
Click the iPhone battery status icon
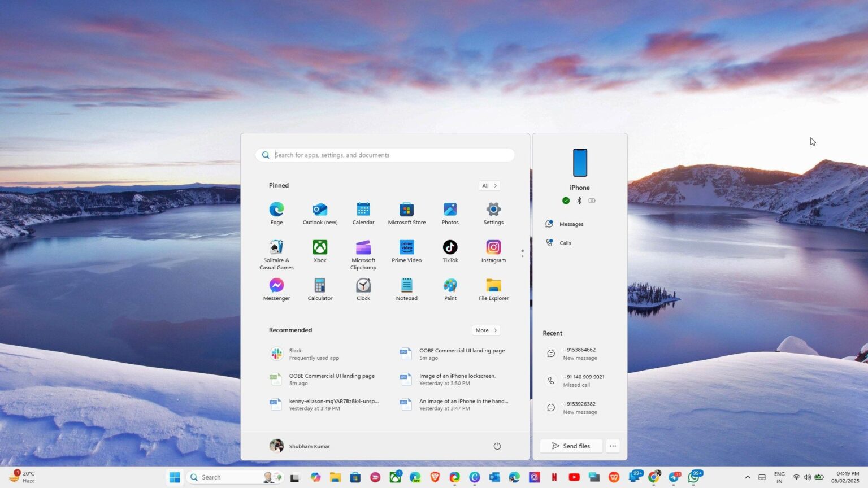(592, 201)
